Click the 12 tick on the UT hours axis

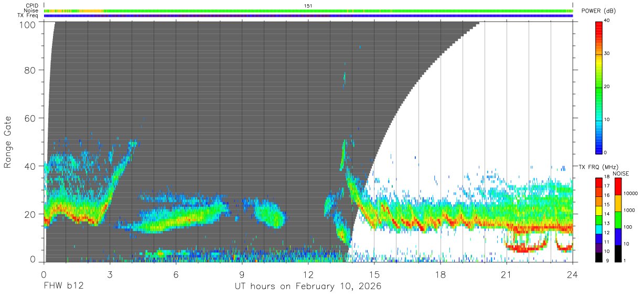coord(308,274)
